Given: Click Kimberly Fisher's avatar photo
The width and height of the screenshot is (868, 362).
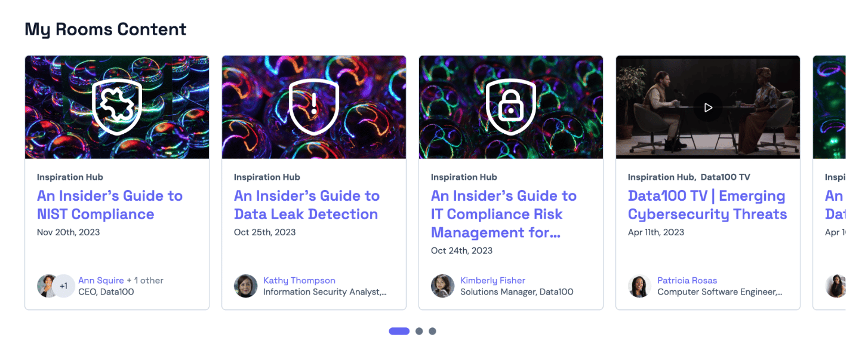Looking at the screenshot, I should (442, 286).
